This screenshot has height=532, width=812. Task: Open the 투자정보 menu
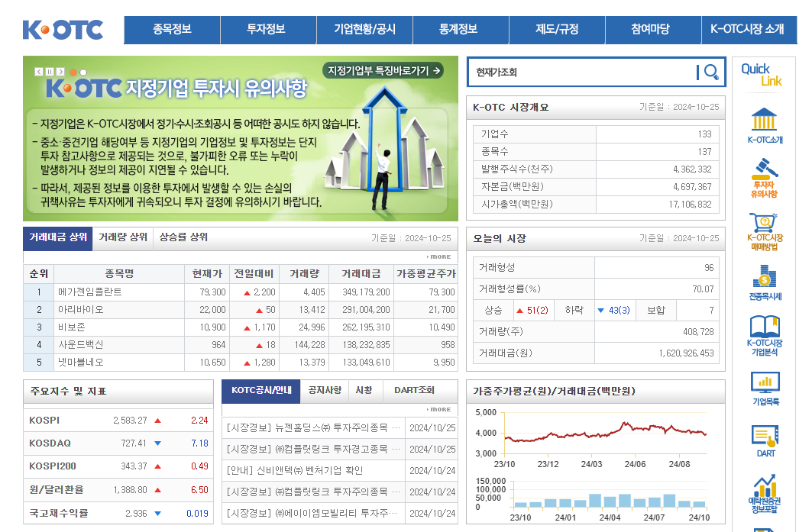click(268, 30)
